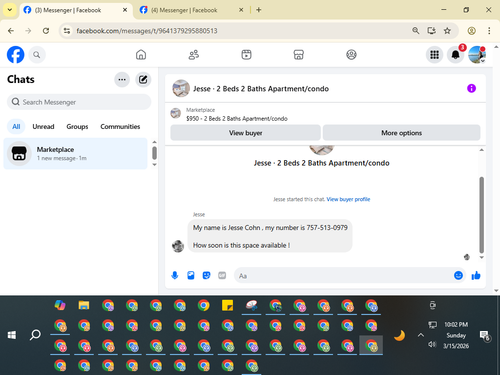Viewport: 500px width, 375px height.
Task: Click the Facebook search magnifier icon
Action: (37, 55)
